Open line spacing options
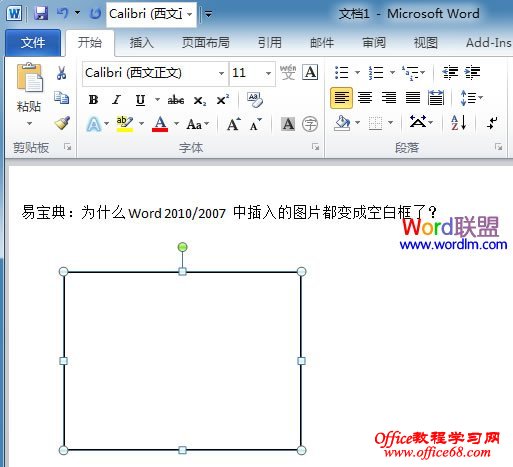Image resolution: width=513 pixels, height=467 pixels. point(471,98)
